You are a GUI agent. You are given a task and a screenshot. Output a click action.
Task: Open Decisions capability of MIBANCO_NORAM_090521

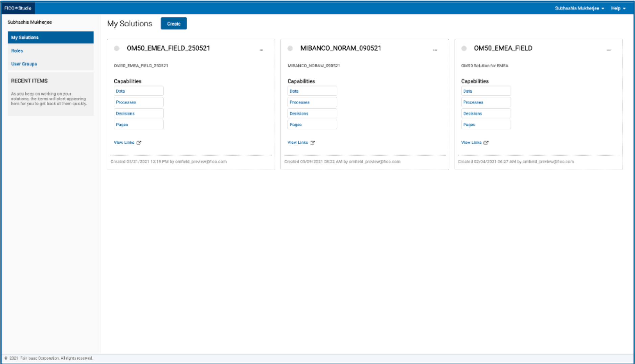click(312, 114)
